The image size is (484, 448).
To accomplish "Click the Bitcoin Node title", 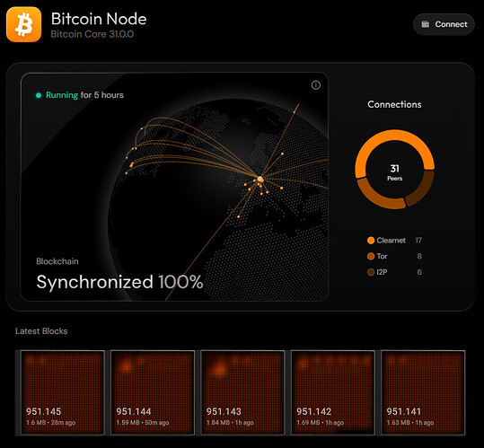I will [x=99, y=19].
